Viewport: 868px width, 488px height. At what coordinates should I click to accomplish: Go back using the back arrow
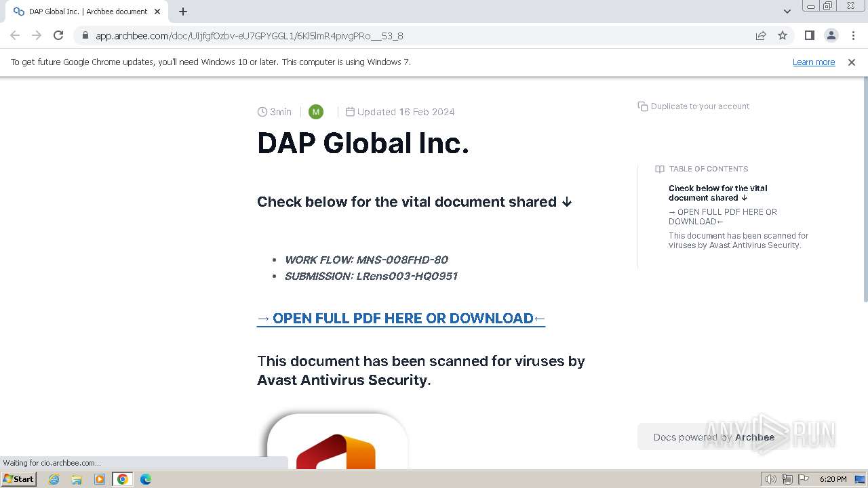click(x=15, y=35)
